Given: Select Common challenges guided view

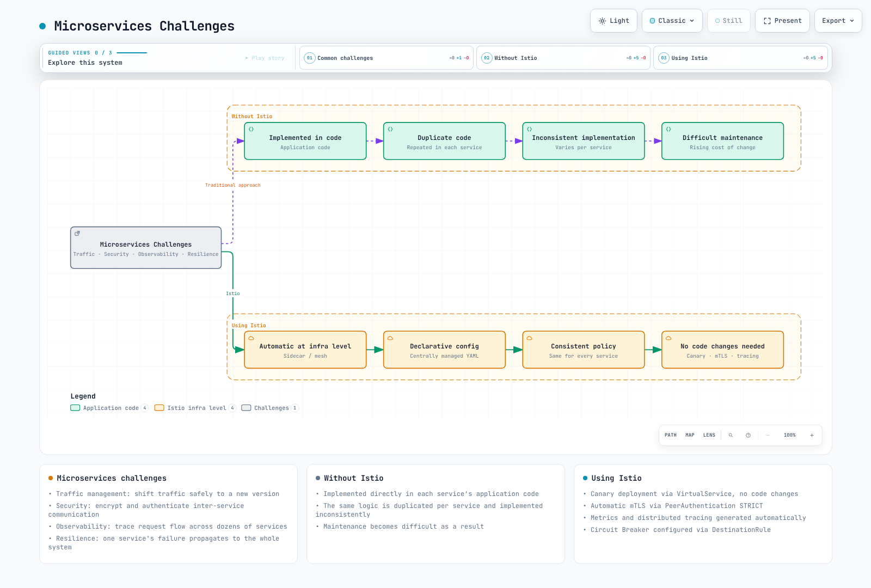Looking at the screenshot, I should point(387,58).
